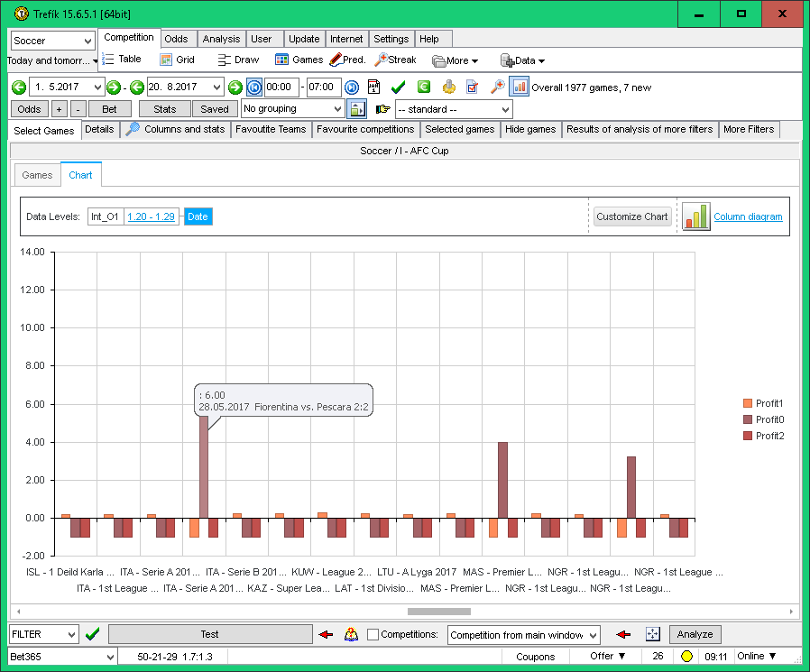Go to the previous start date with the green arrow
This screenshot has height=672, width=810.
coord(19,87)
